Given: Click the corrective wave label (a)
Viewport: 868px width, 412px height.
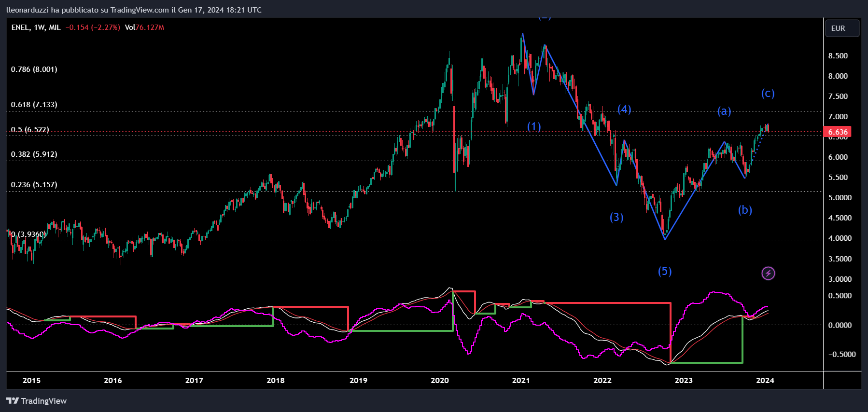Looking at the screenshot, I should [724, 111].
